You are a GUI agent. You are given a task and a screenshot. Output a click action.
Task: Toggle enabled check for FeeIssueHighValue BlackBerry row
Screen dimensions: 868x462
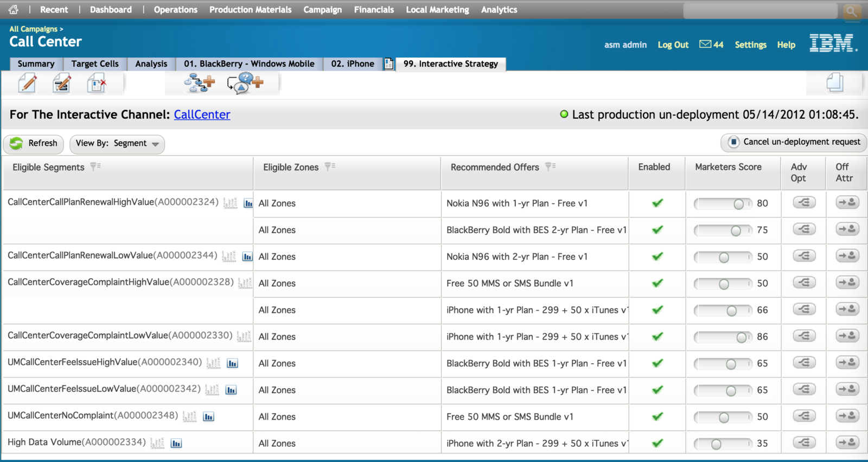coord(658,363)
